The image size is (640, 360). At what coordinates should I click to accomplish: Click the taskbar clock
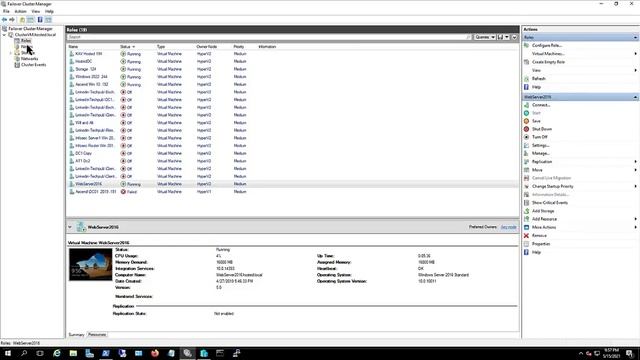point(611,353)
